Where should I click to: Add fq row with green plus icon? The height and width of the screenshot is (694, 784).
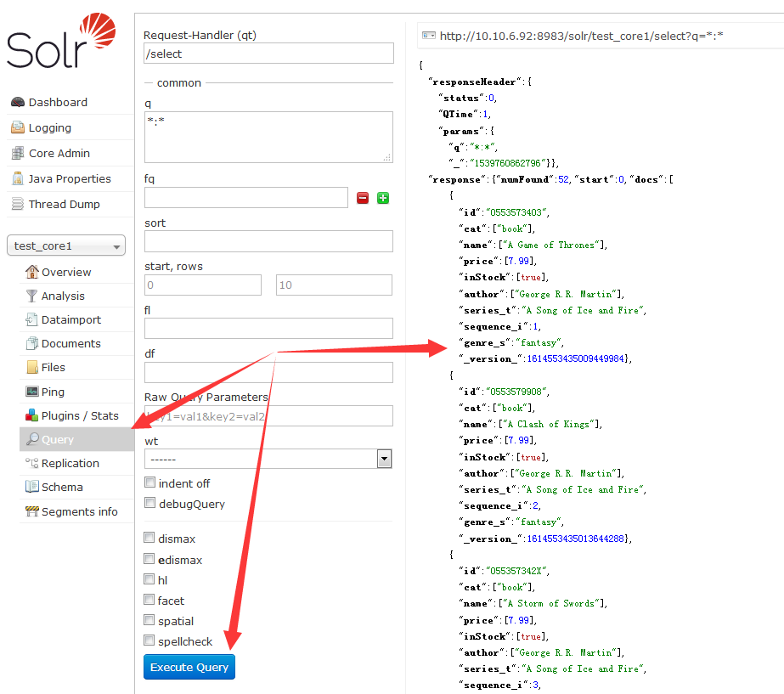pos(383,198)
